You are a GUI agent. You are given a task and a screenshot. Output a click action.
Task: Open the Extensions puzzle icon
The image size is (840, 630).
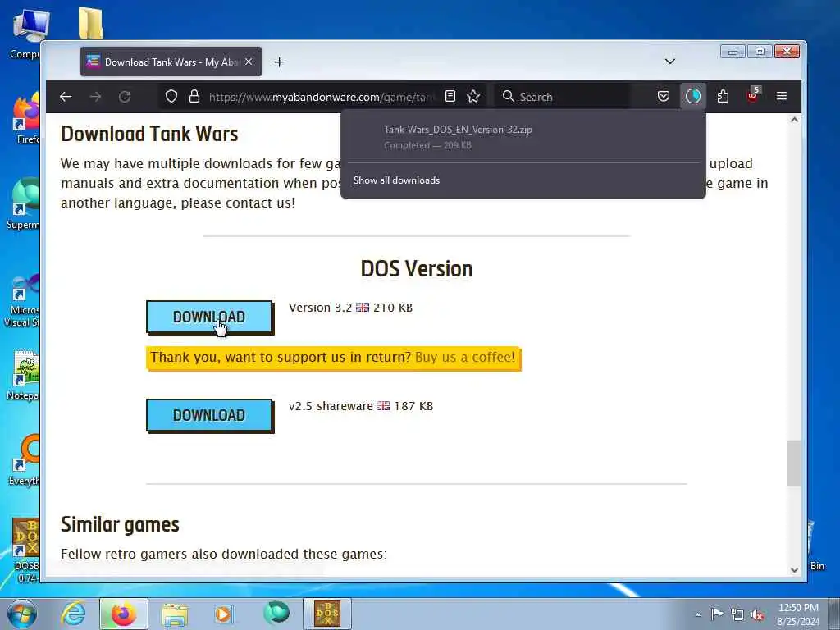pos(723,97)
